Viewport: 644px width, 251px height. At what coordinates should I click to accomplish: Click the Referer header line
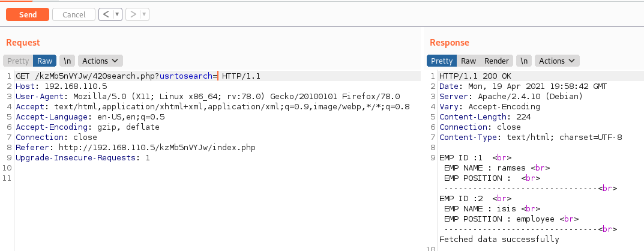[131, 148]
